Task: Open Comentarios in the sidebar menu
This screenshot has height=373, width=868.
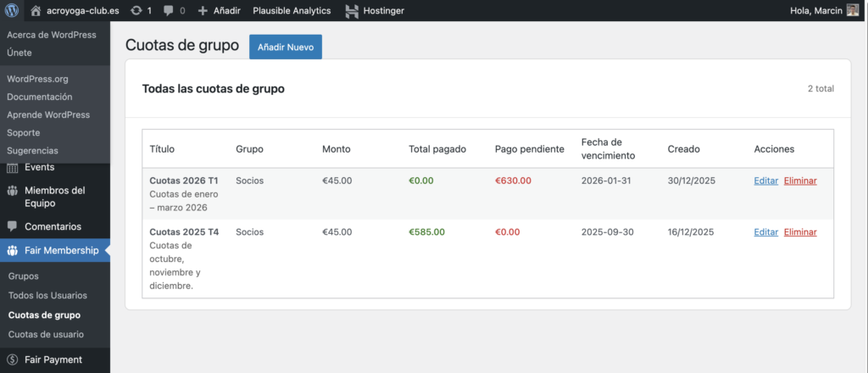Action: (x=53, y=226)
